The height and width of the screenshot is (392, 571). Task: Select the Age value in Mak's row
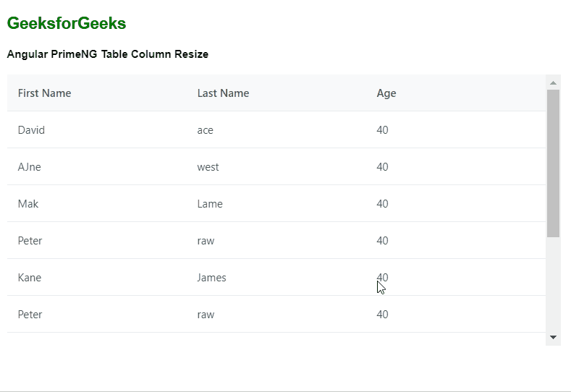(383, 204)
